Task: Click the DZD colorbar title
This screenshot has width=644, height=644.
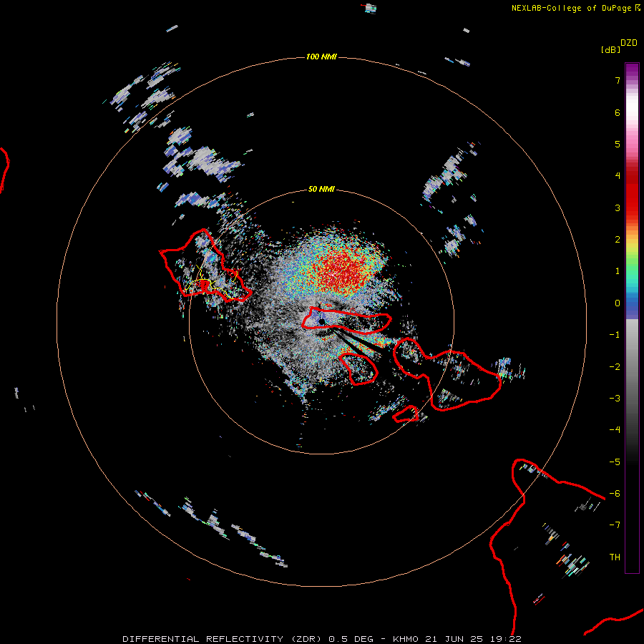Action: 629,43
